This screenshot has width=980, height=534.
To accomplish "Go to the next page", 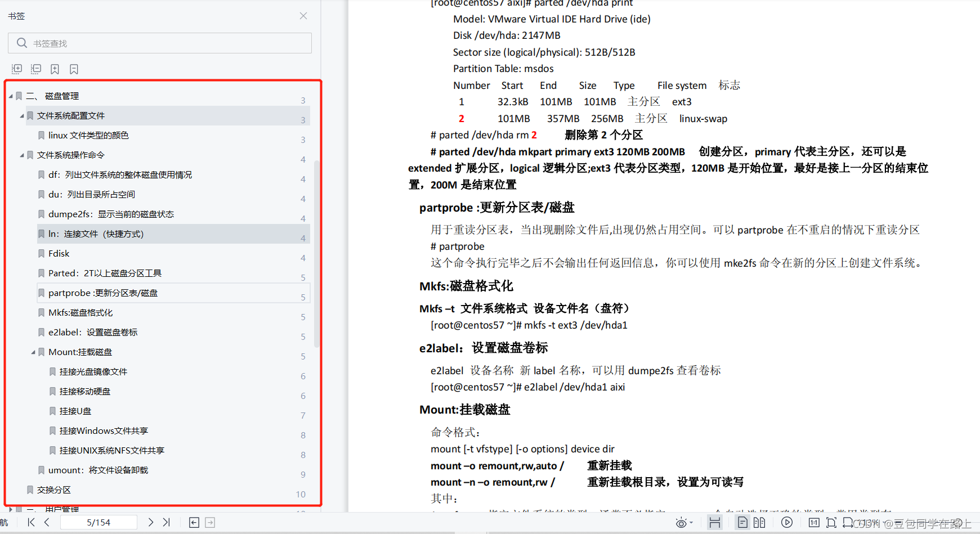I will [x=150, y=522].
